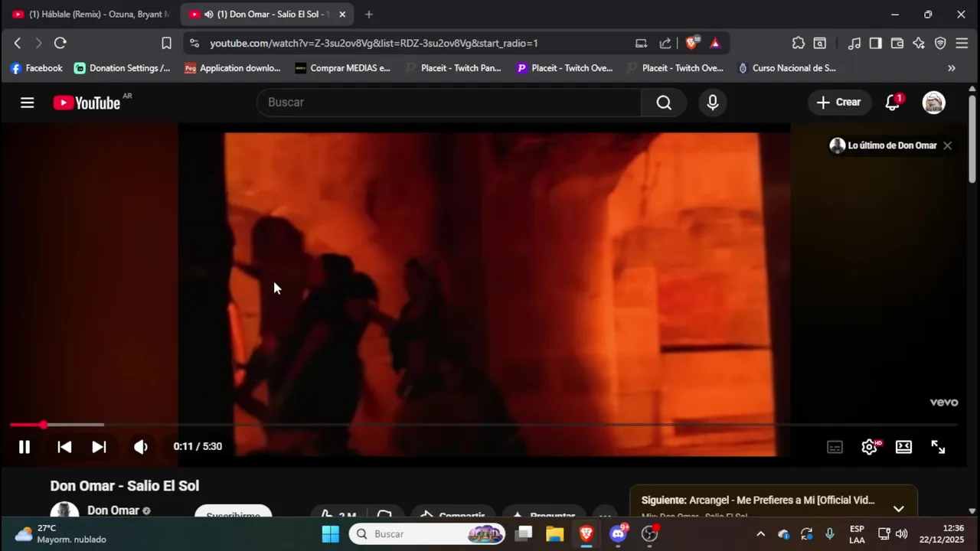Open the Application downlo... bookmark
Viewport: 980px width, 551px height.
[x=232, y=68]
